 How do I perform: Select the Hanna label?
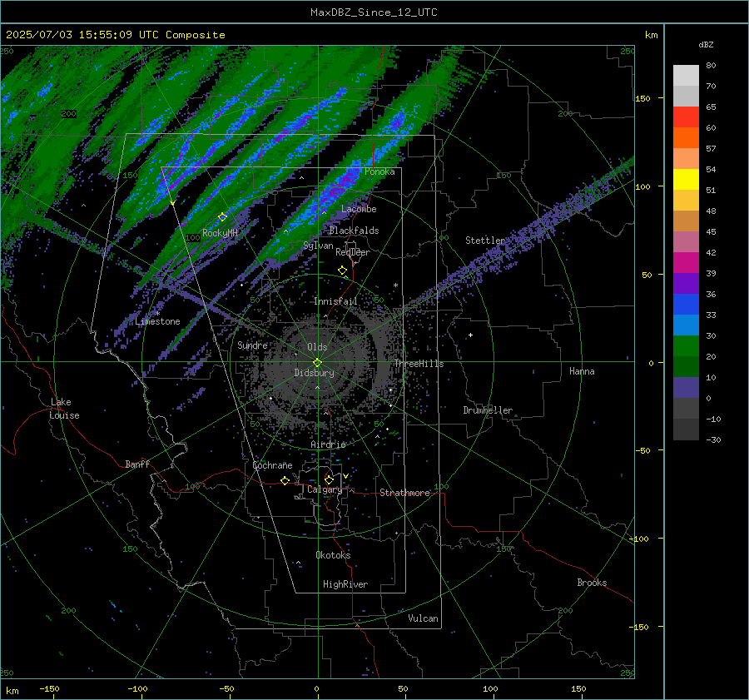click(x=582, y=371)
